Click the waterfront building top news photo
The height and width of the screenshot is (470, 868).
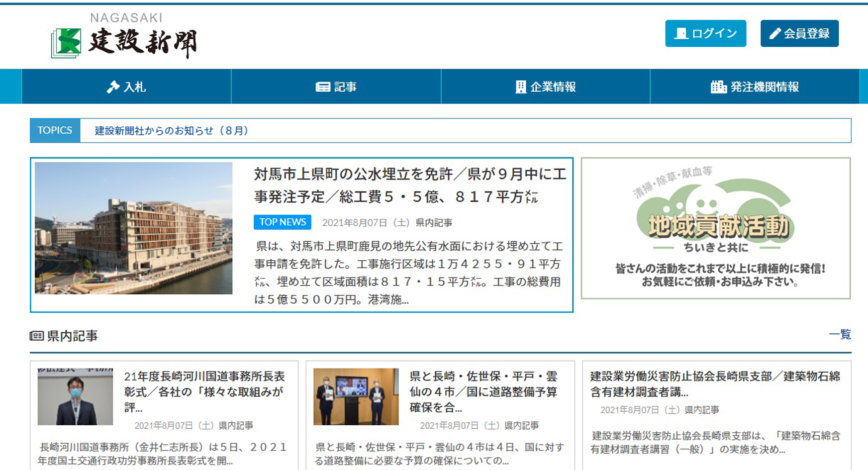pyautogui.click(x=133, y=228)
